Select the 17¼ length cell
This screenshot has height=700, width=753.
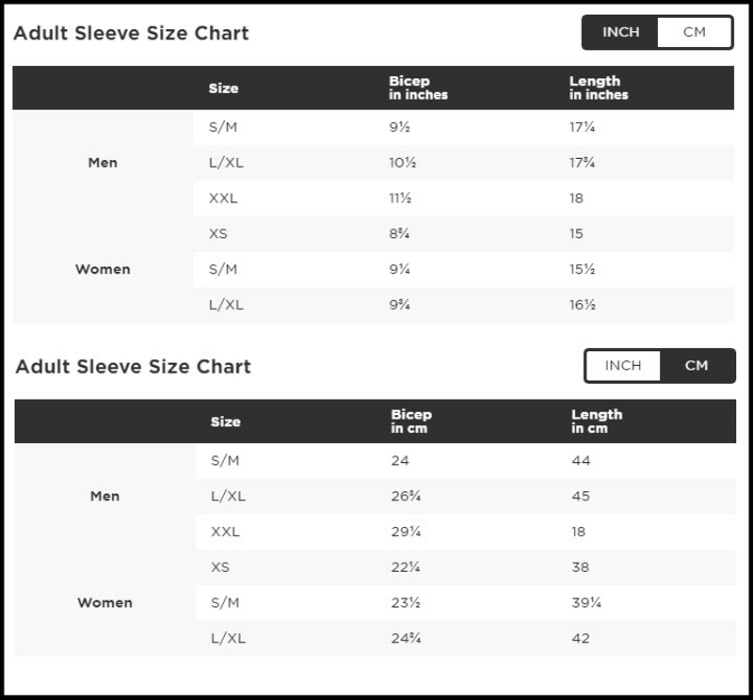(x=583, y=126)
